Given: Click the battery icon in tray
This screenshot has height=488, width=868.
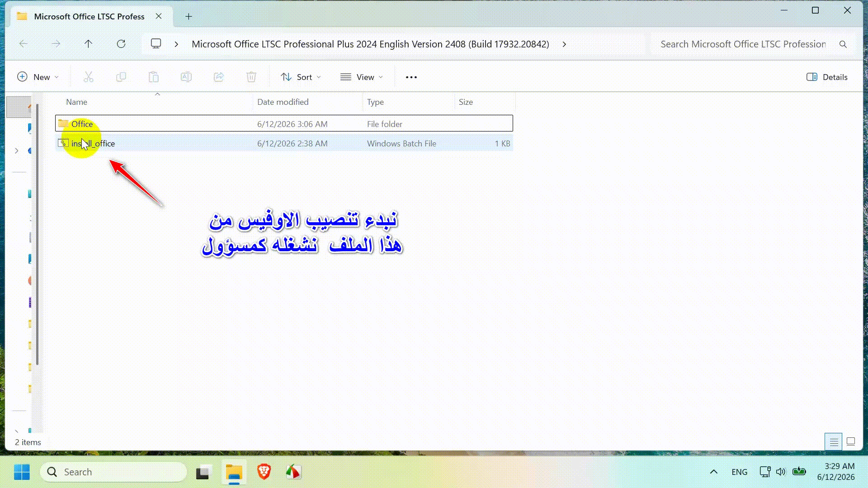Looking at the screenshot, I should pos(799,472).
